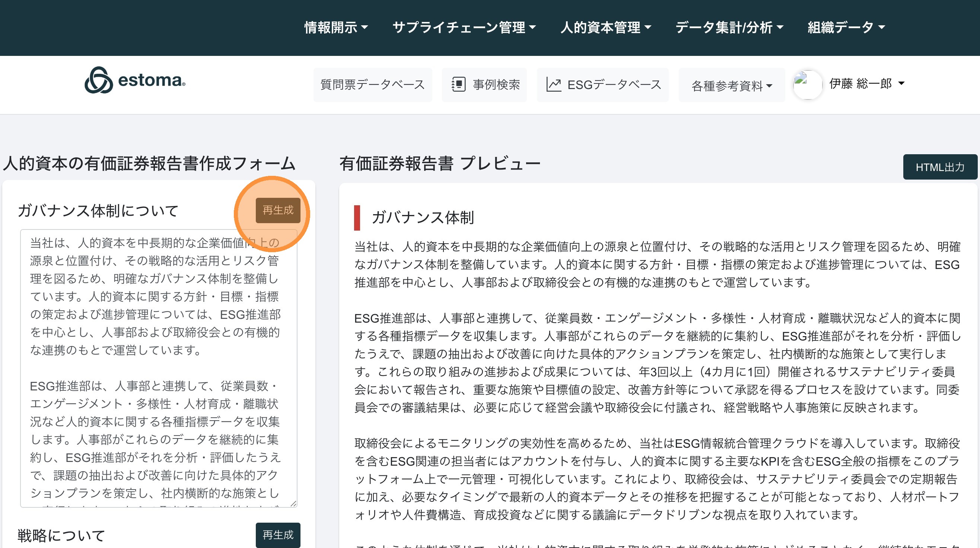Click the HTML出力 button
Viewport: 980px width, 548px height.
pos(940,167)
